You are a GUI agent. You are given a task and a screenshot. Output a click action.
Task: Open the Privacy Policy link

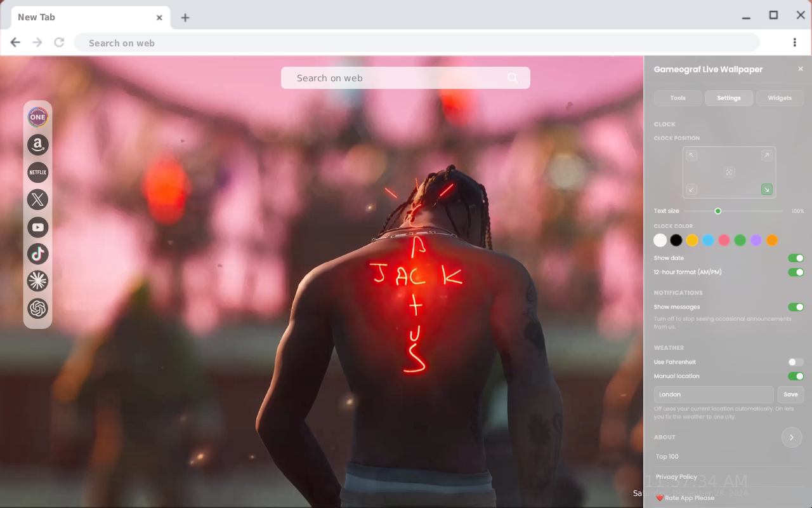676,477
